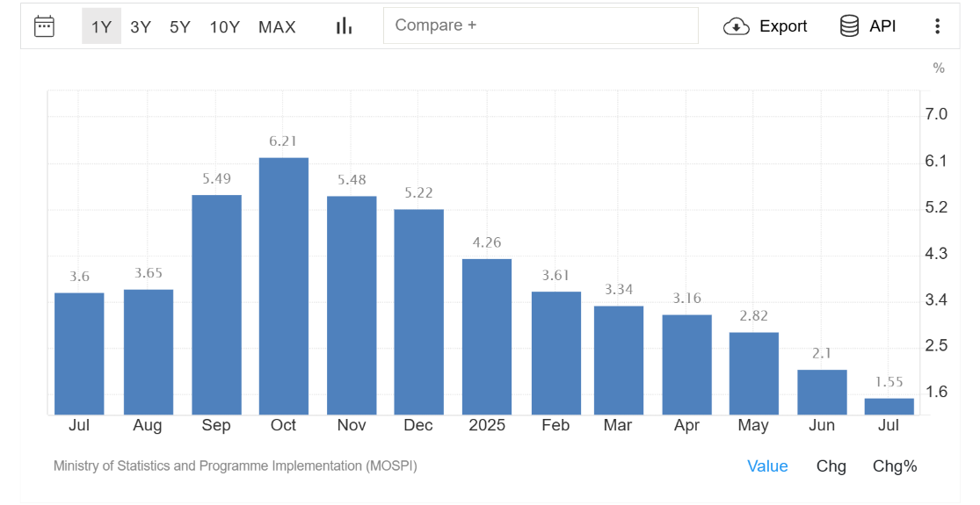Screen dimensions: 980x505
Task: Click the Compare + input field
Action: 540,25
